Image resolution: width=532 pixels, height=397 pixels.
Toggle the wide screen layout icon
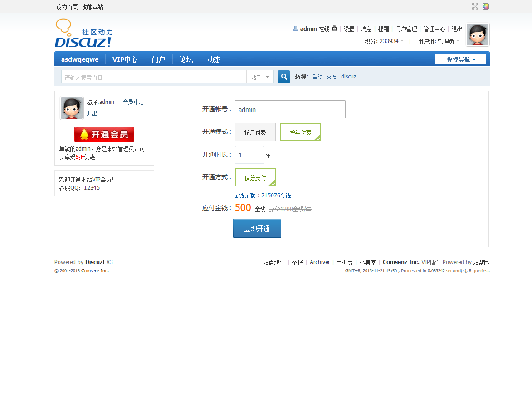coord(475,6)
